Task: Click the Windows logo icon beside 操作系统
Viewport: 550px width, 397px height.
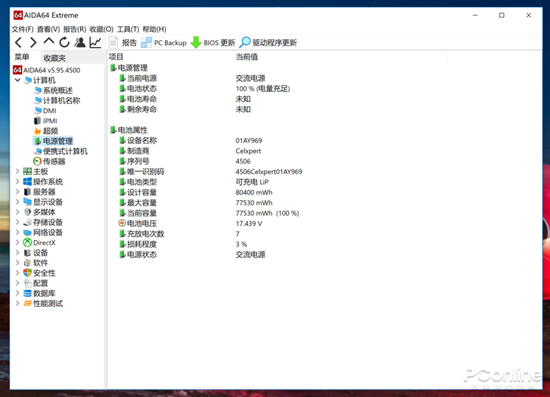Action: 27,182
